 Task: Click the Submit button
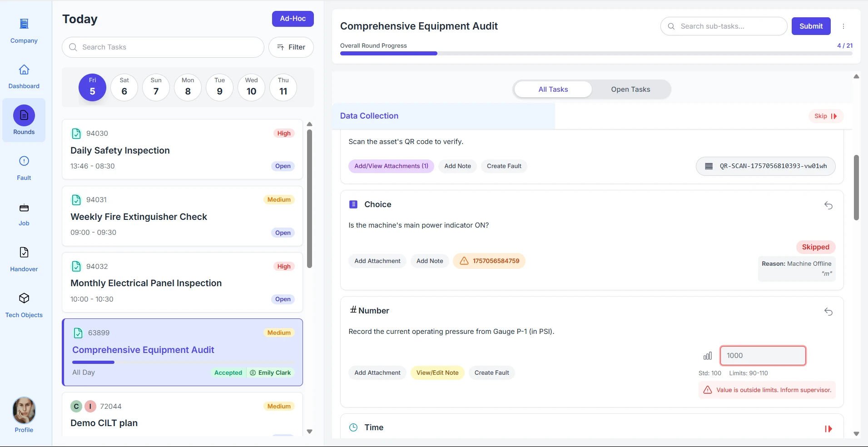tap(811, 26)
